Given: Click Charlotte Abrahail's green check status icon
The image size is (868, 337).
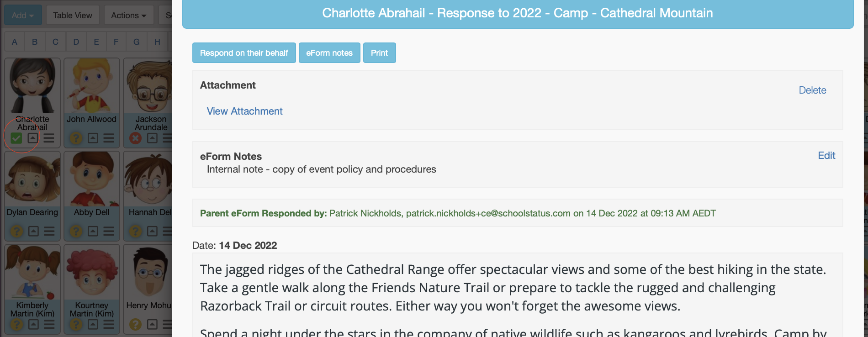Looking at the screenshot, I should [16, 138].
